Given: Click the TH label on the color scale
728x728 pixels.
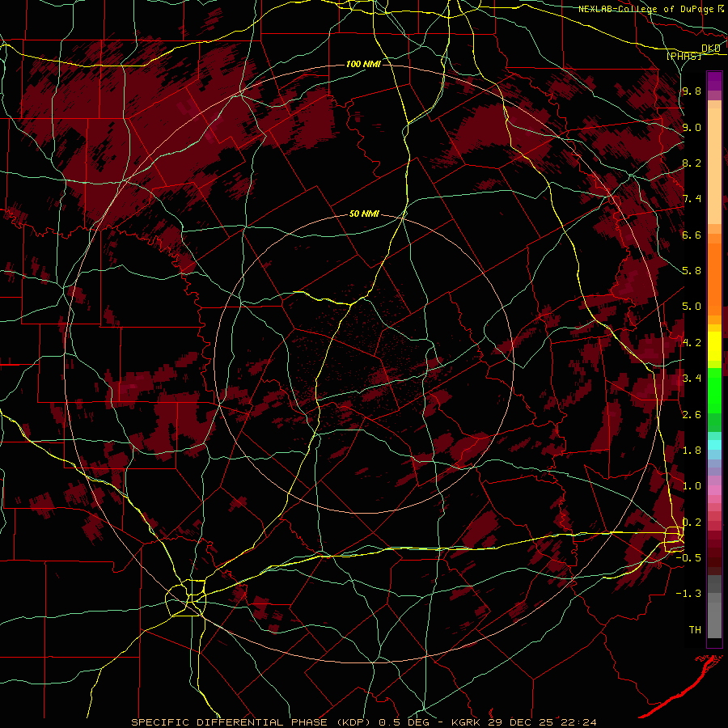Looking at the screenshot, I should tap(695, 630).
